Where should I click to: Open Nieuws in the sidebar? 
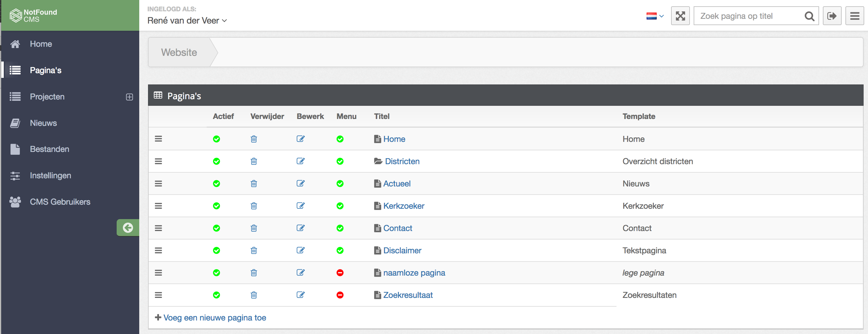(x=43, y=123)
